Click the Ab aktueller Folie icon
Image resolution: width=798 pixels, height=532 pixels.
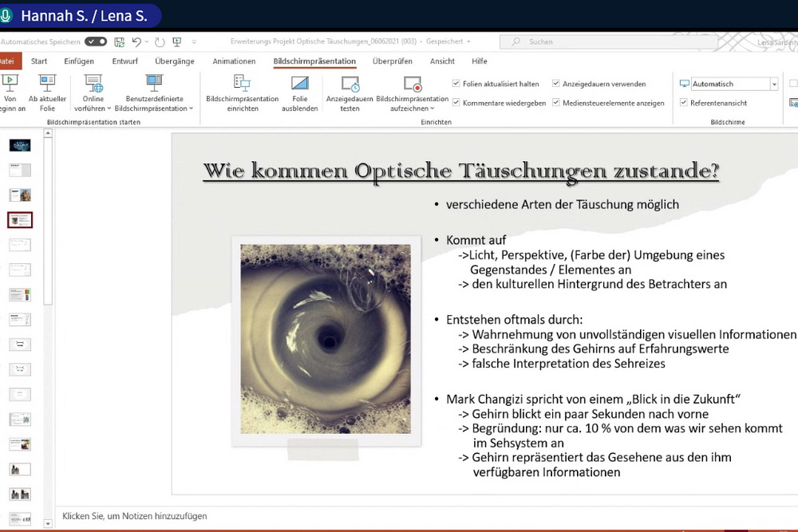pyautogui.click(x=47, y=82)
